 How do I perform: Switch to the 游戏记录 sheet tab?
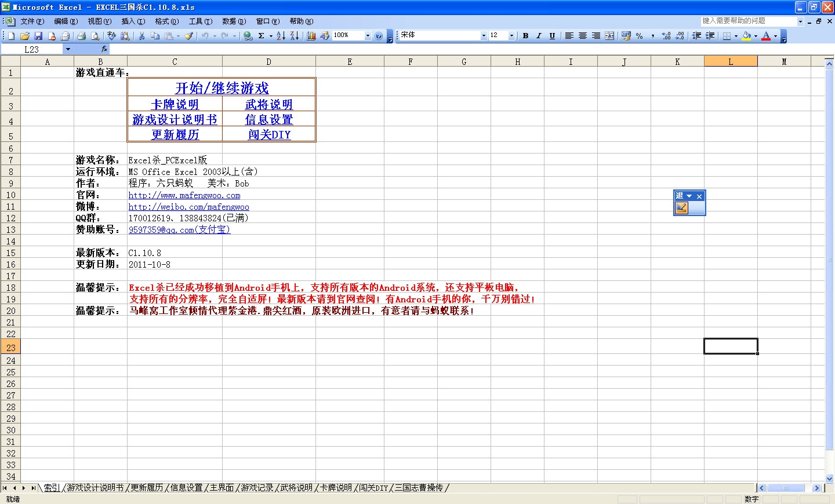click(257, 488)
